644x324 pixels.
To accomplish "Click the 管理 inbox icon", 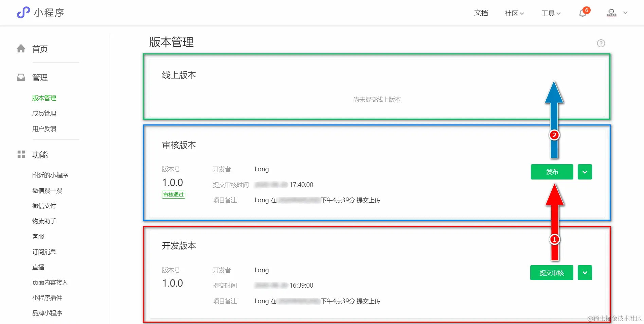I will [21, 78].
